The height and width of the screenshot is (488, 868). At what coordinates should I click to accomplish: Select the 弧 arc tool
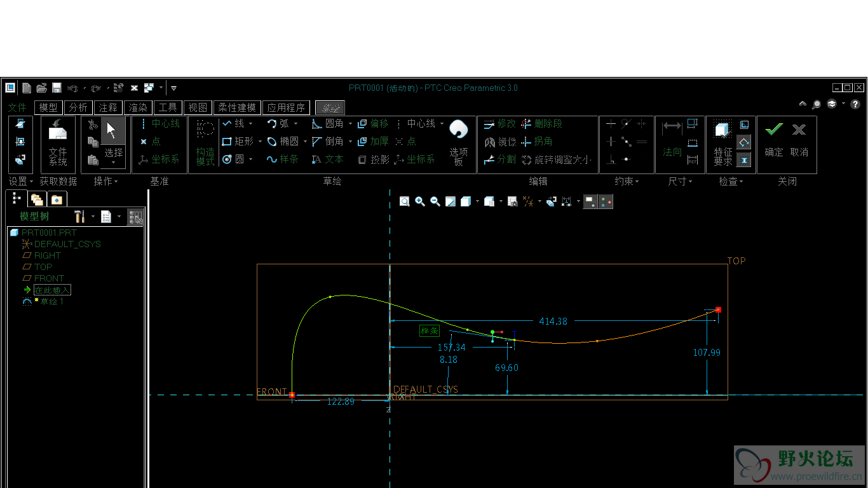click(x=278, y=123)
